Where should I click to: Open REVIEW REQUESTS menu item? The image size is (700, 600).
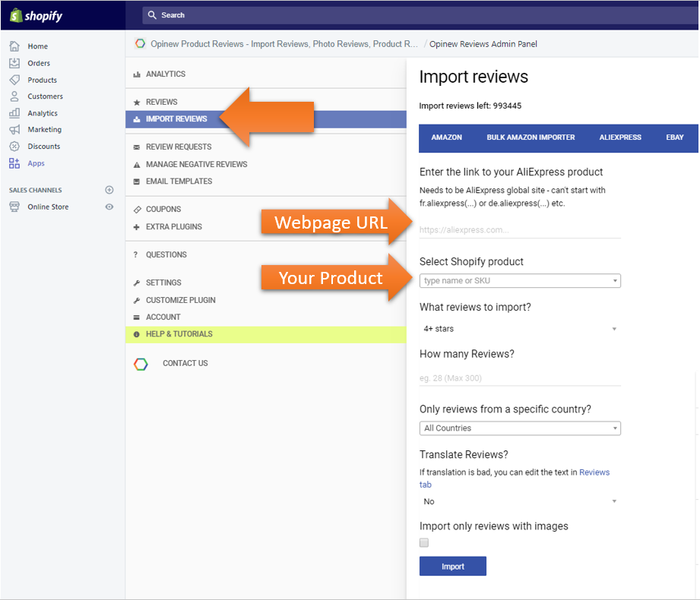265,147
